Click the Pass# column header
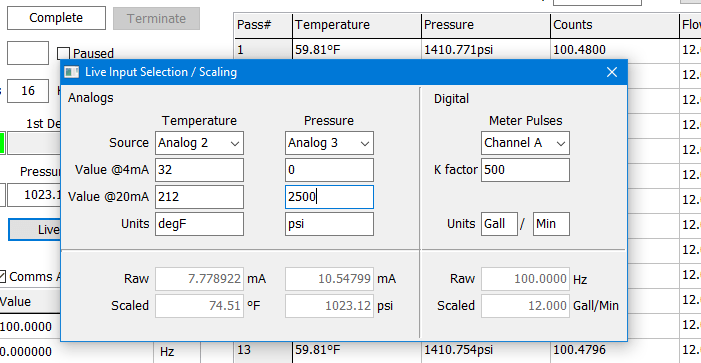Viewport: 701px width, 363px height. (263, 25)
